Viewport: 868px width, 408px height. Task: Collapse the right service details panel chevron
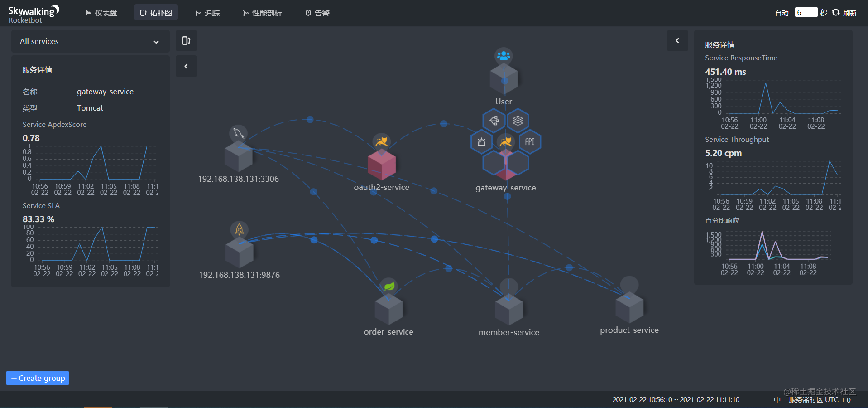pos(677,40)
